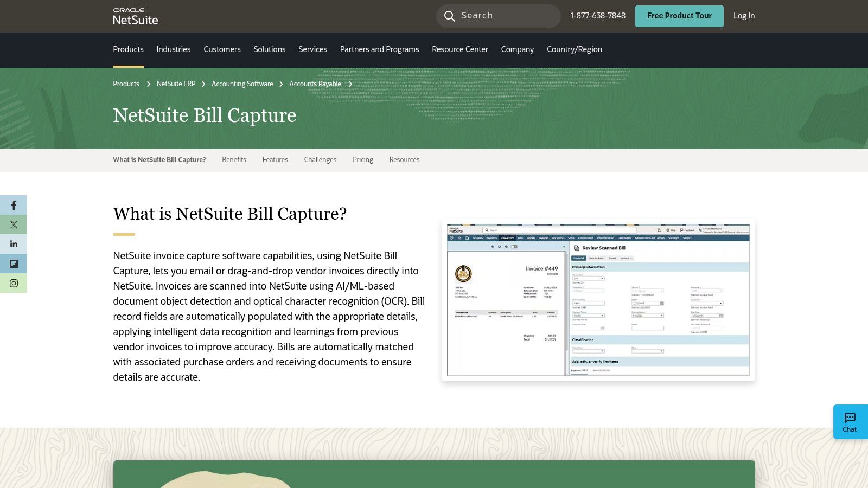
Task: Share the page on X (Twitter)
Action: 14,224
